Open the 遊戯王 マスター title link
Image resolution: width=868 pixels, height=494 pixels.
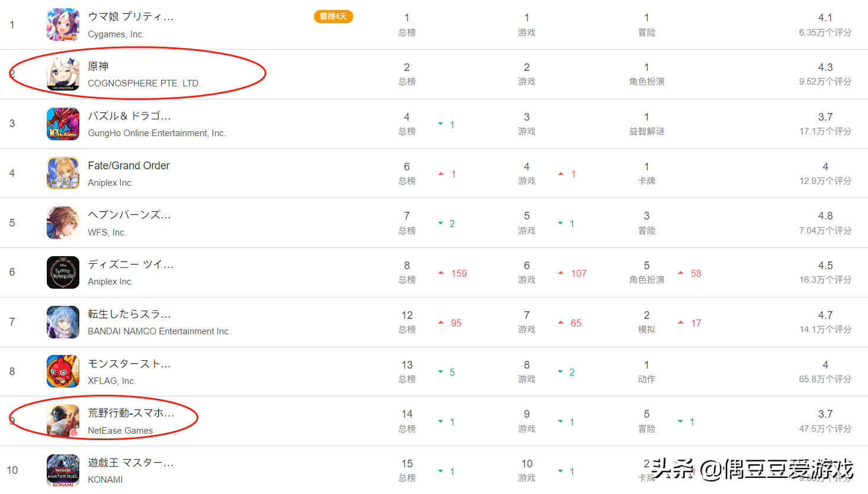point(131,463)
